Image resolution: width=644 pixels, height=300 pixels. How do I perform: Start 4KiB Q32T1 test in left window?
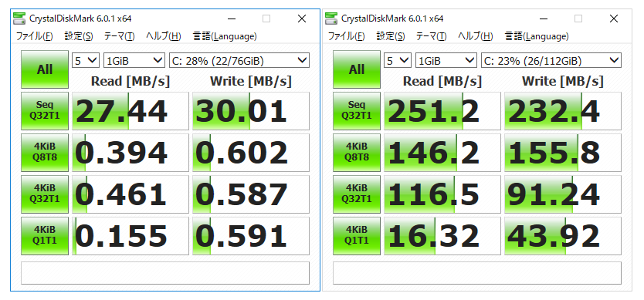click(x=45, y=194)
